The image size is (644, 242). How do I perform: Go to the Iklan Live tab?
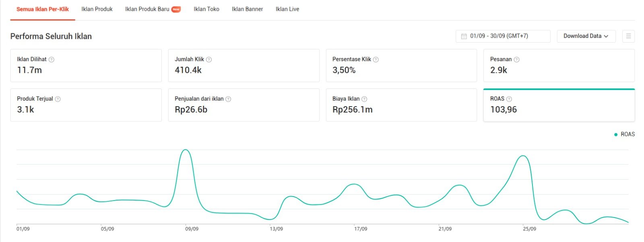[x=287, y=9]
